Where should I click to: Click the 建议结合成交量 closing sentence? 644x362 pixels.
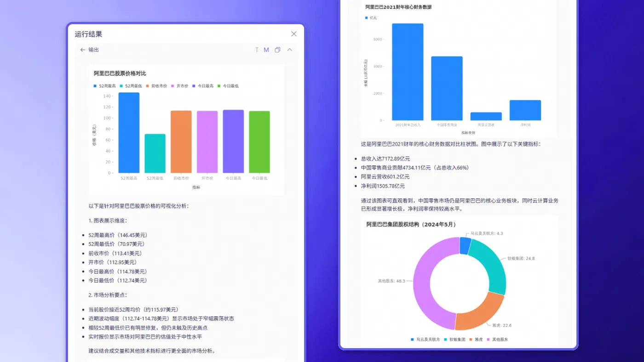pyautogui.click(x=152, y=351)
